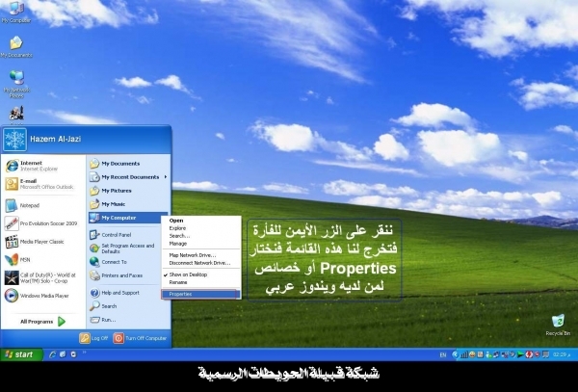This screenshot has width=578, height=392.
Task: Expand quick launch overflow chevron
Action: [84, 353]
